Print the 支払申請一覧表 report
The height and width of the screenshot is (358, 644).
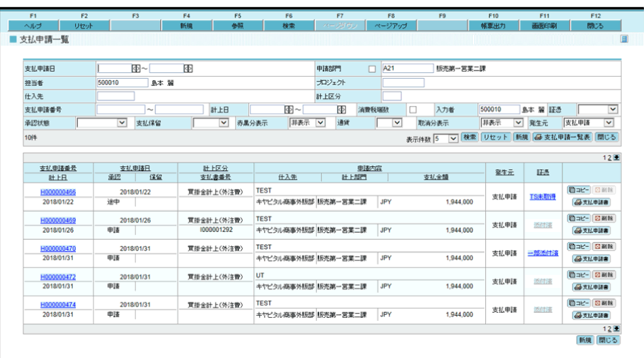pyautogui.click(x=562, y=137)
